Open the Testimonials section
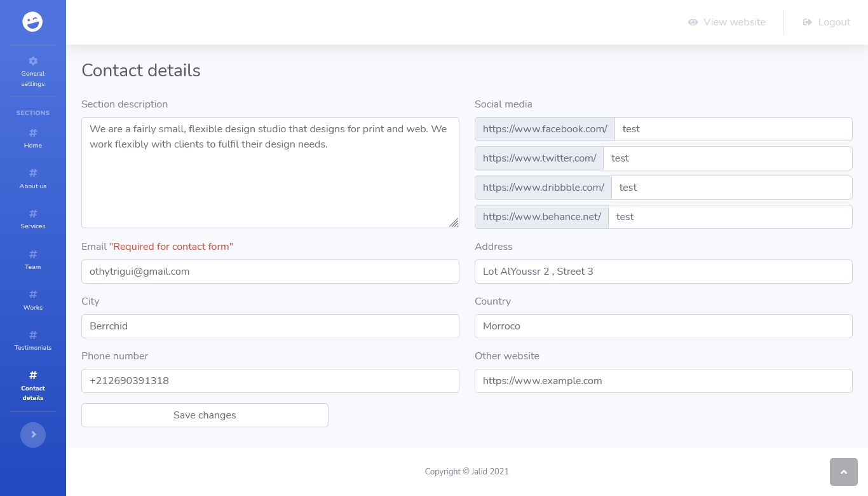The height and width of the screenshot is (496, 868). pos(33,340)
